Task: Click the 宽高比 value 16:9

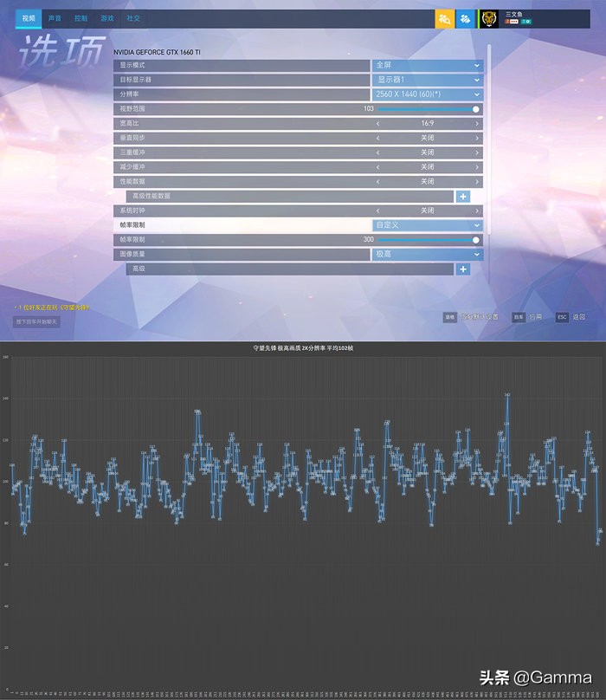Action: (x=427, y=124)
